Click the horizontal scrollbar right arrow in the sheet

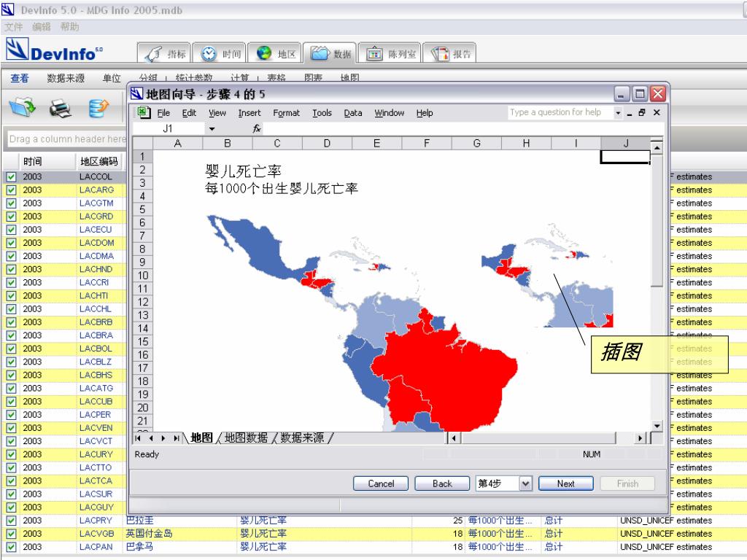(640, 438)
